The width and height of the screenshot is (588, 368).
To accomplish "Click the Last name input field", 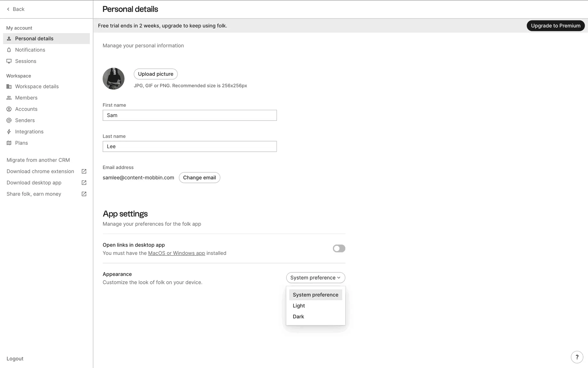I will [x=190, y=147].
